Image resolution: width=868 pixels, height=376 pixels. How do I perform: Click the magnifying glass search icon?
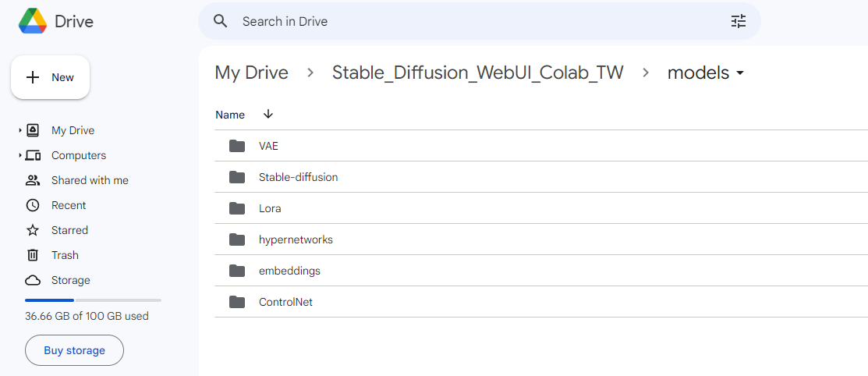[221, 22]
